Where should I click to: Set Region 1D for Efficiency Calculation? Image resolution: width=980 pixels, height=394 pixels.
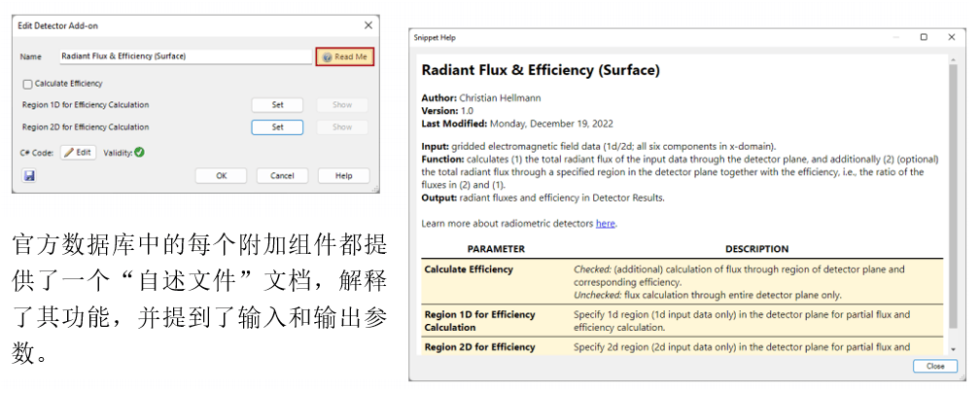coord(277,105)
